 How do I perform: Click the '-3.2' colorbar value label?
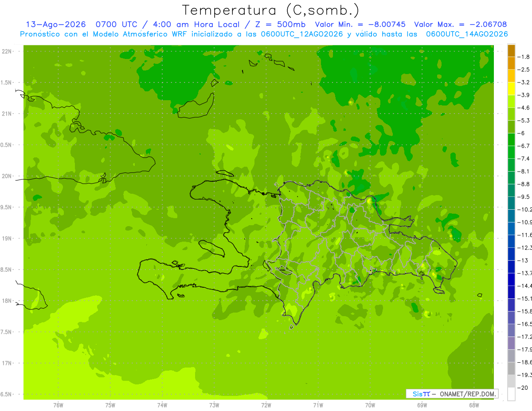coord(524,82)
